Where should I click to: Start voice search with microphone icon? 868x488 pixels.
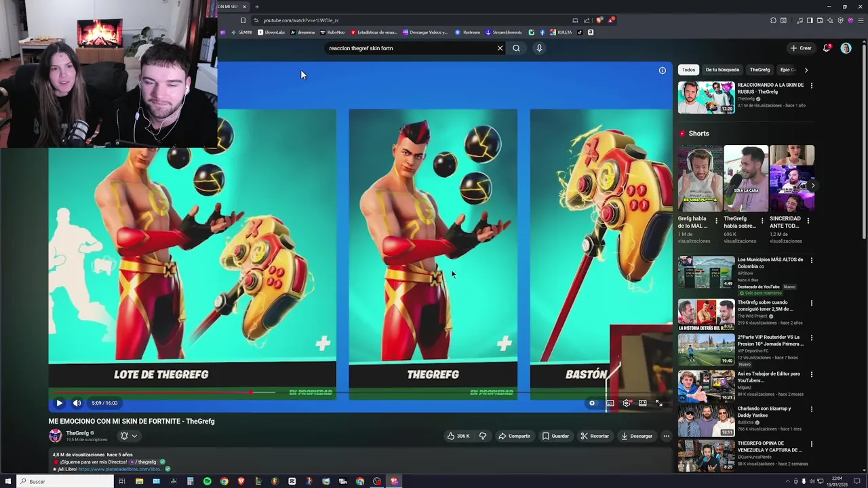click(539, 48)
